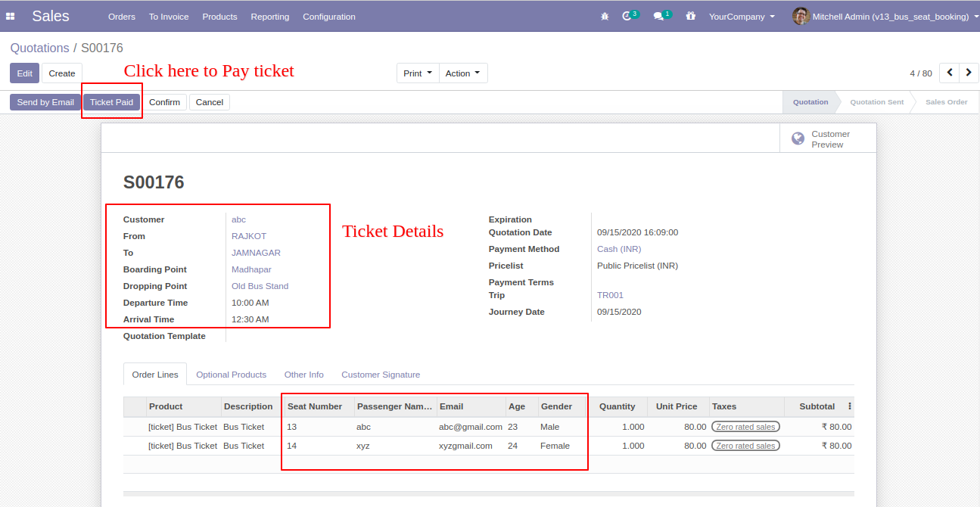Sort by the Unit Price column header

pyautogui.click(x=677, y=406)
